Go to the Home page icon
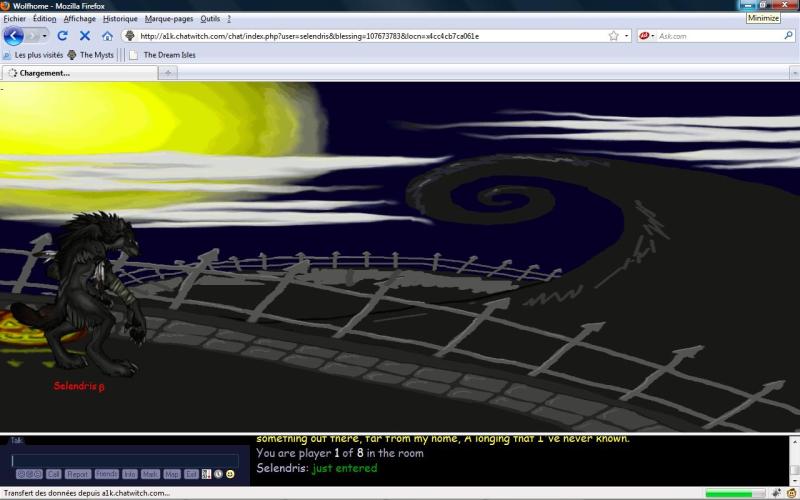This screenshot has height=500, width=800. [x=107, y=36]
